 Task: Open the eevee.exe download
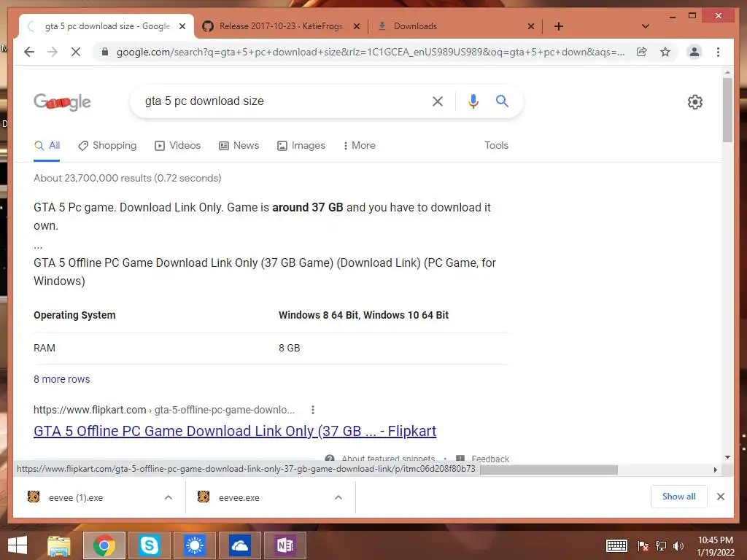239,497
